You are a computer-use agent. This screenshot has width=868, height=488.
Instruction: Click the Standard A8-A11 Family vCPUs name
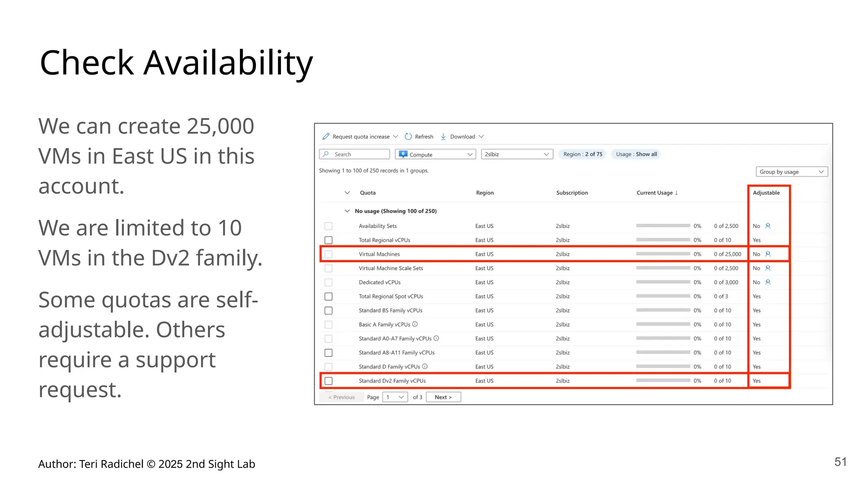(x=397, y=352)
